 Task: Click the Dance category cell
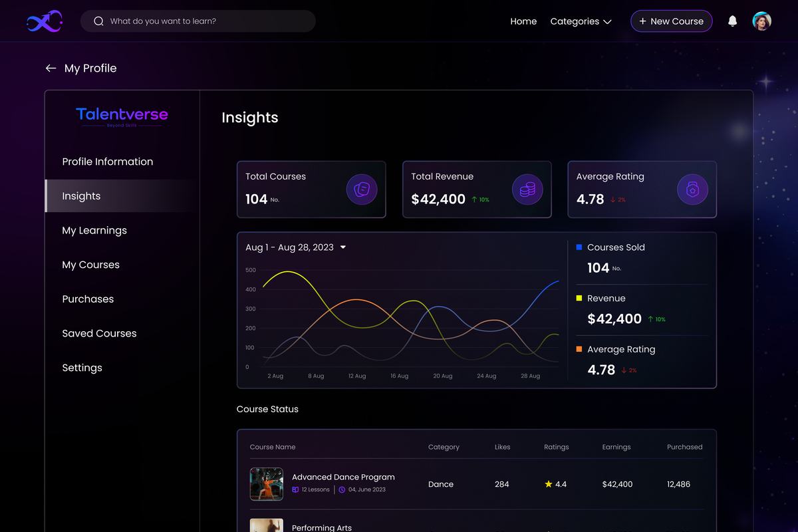pyautogui.click(x=441, y=484)
